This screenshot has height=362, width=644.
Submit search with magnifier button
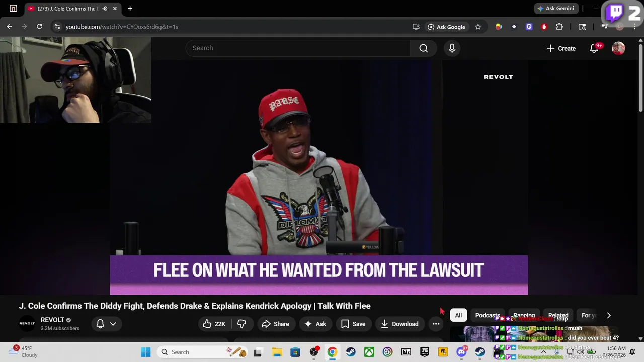pos(424,48)
